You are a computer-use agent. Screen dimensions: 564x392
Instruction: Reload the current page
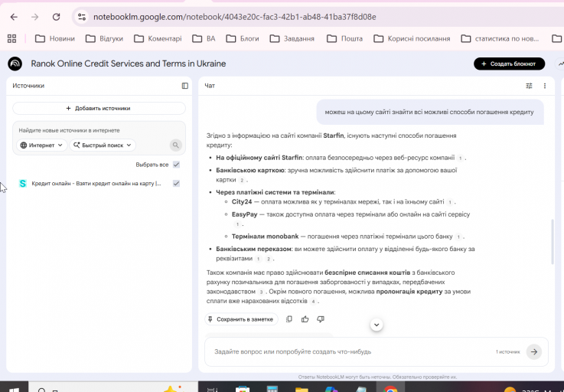[56, 17]
